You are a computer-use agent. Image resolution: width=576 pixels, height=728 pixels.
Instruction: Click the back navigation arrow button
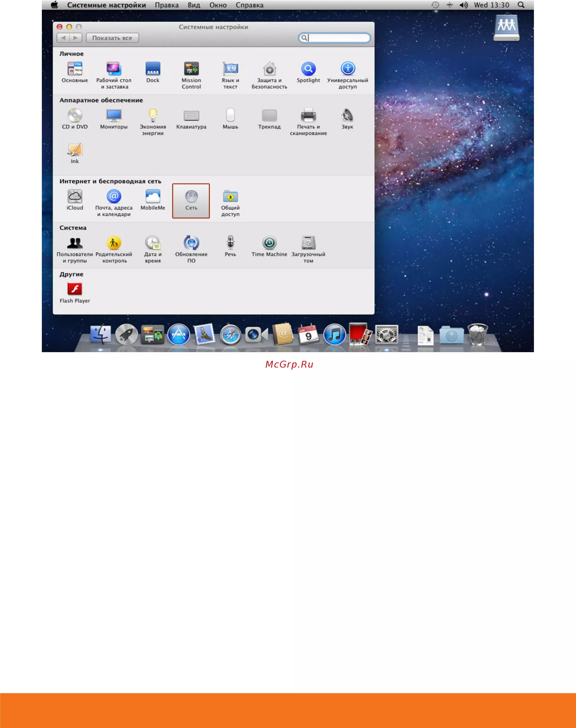click(x=63, y=38)
